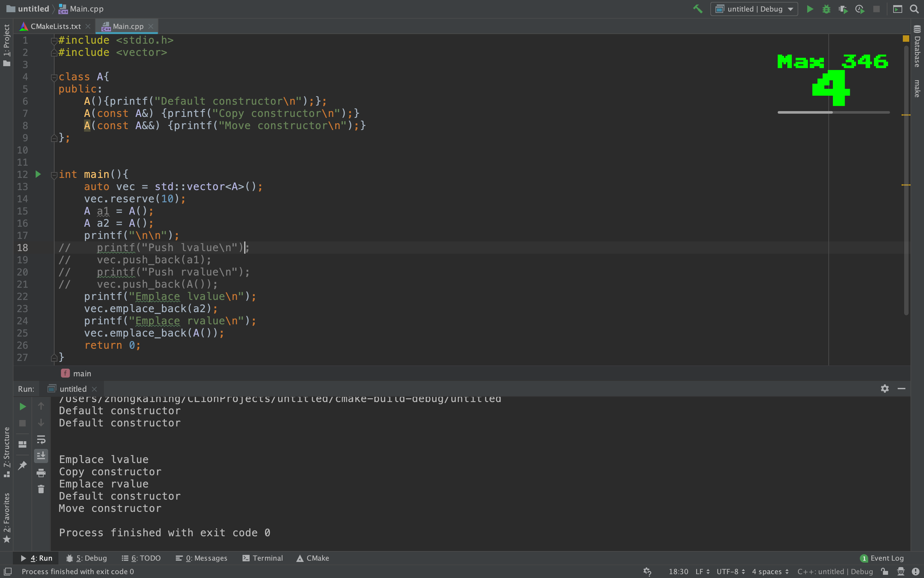Image resolution: width=924 pixels, height=578 pixels.
Task: Open the CMake tool window tab
Action: (x=313, y=558)
